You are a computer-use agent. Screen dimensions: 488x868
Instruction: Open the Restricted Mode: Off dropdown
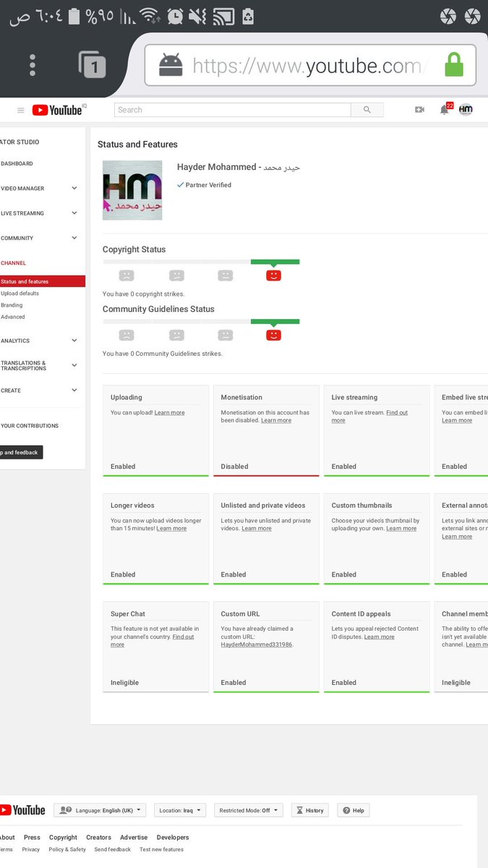pyautogui.click(x=249, y=810)
